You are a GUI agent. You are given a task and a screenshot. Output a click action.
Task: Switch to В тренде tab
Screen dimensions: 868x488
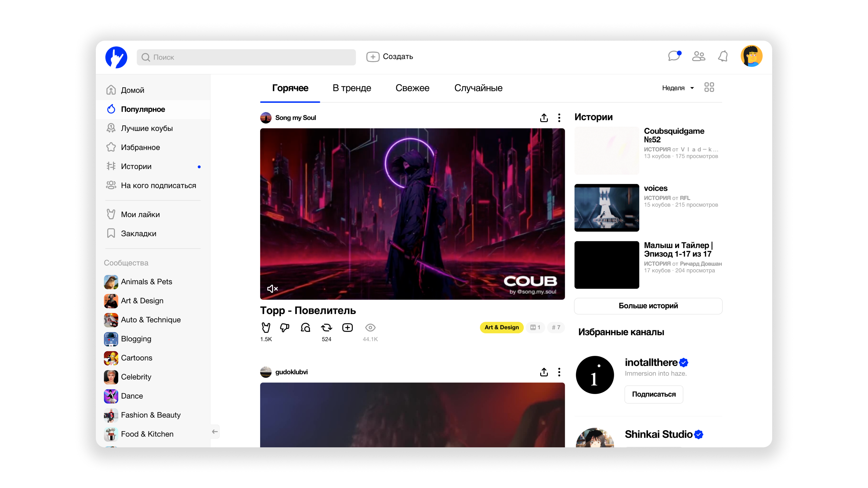click(352, 88)
